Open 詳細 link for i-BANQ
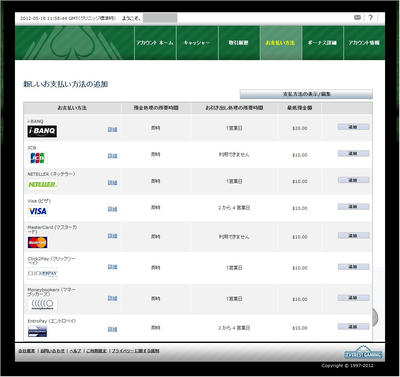 point(112,129)
